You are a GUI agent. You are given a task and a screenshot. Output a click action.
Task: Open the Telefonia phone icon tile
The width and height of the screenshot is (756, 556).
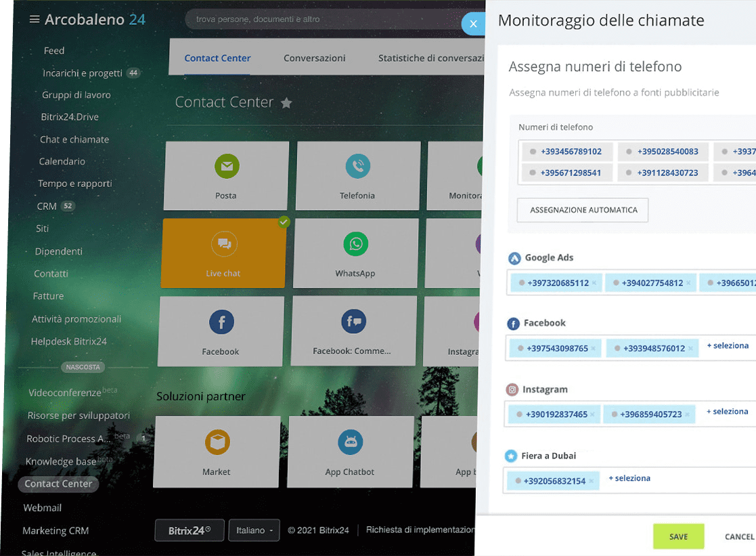358,175
